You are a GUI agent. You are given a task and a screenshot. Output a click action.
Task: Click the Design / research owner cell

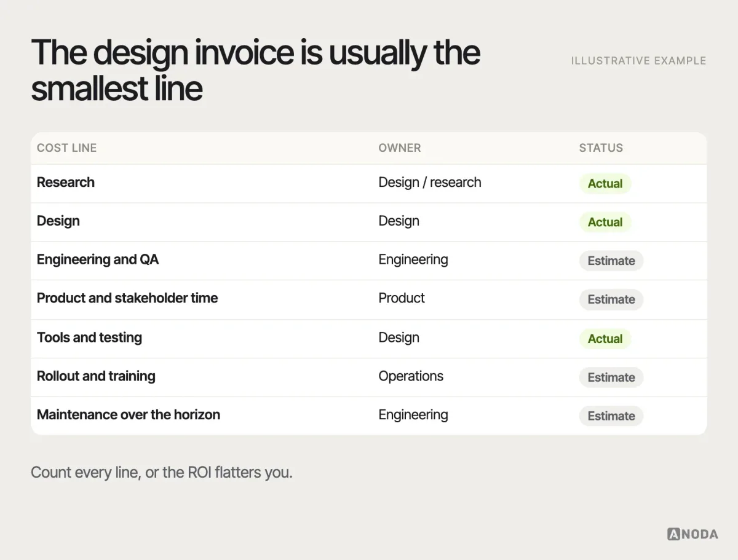430,183
